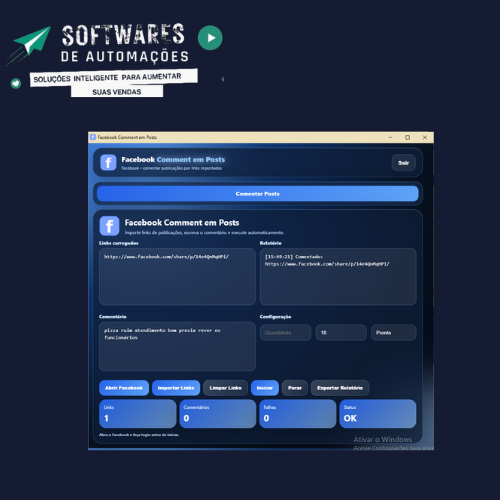Click the Facebook icon in header bar

click(108, 163)
